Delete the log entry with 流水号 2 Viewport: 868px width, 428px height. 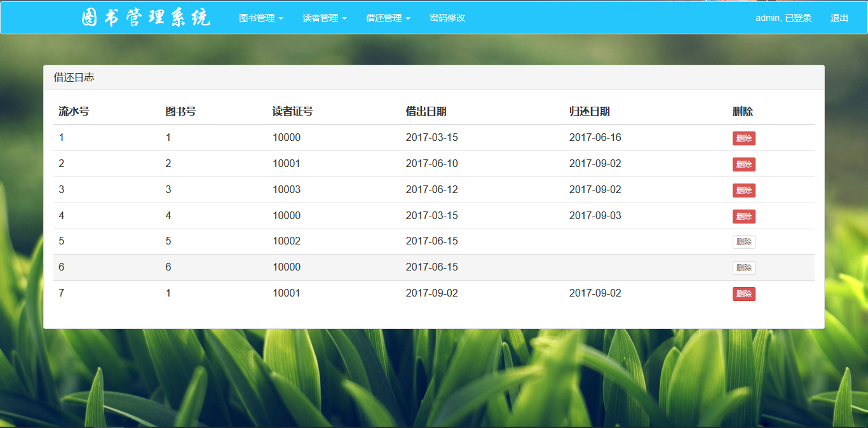[743, 164]
